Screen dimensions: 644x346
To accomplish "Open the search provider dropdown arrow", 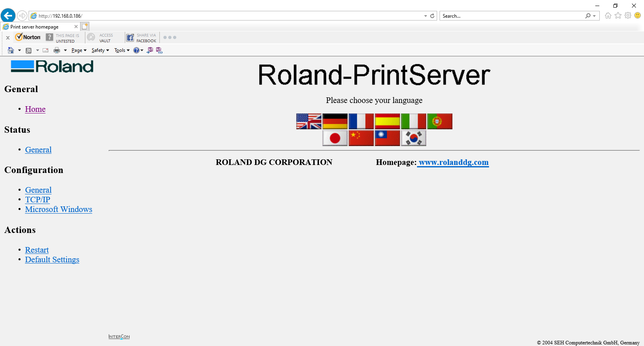I will pyautogui.click(x=594, y=16).
